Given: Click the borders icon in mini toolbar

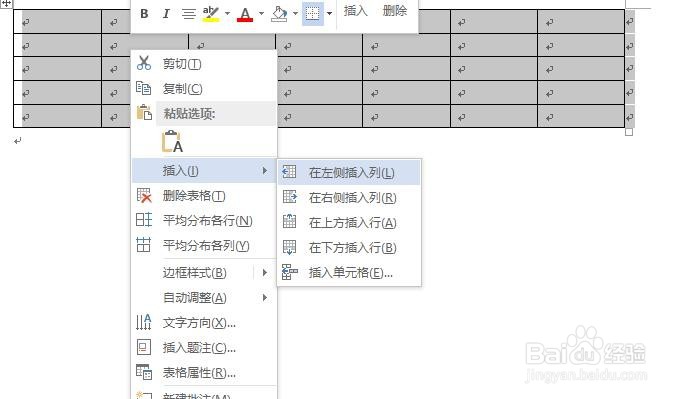Looking at the screenshot, I should point(312,14).
